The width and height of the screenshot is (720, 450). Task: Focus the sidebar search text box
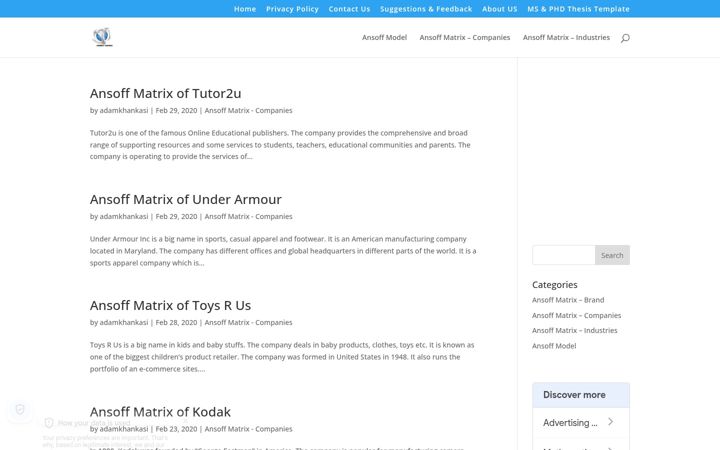click(x=563, y=255)
